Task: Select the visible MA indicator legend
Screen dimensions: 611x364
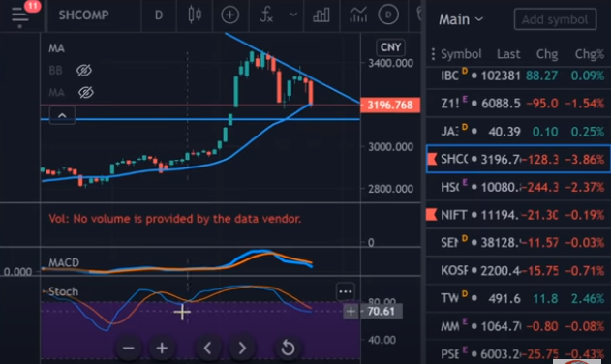Action: click(56, 48)
